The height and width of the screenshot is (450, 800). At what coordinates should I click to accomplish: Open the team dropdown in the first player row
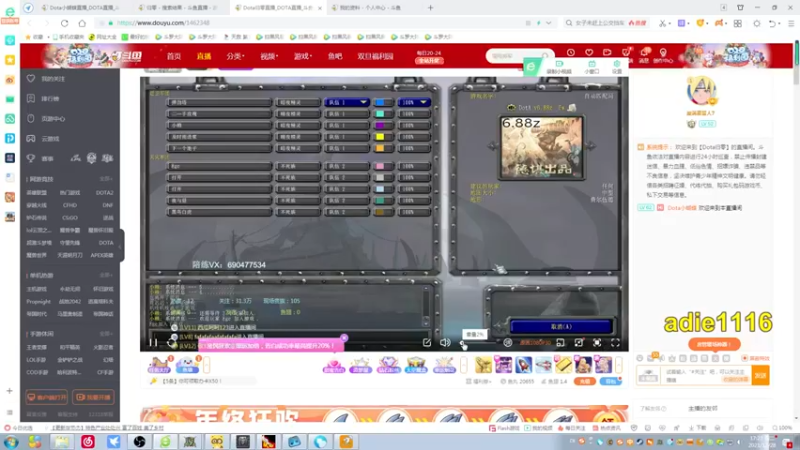[346, 103]
